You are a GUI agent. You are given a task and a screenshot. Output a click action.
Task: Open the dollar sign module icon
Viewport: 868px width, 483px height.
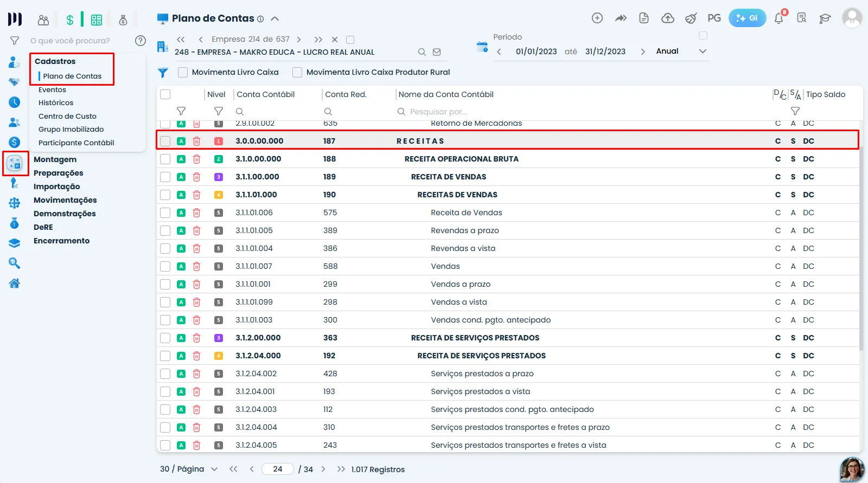(x=70, y=20)
